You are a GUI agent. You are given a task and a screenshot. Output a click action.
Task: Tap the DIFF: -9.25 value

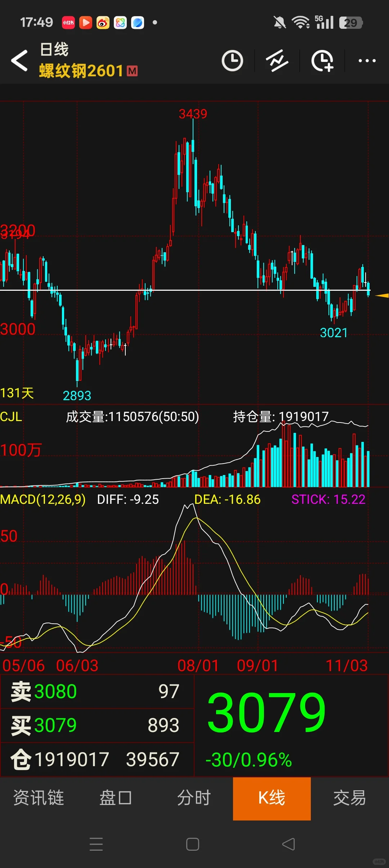pyautogui.click(x=128, y=499)
